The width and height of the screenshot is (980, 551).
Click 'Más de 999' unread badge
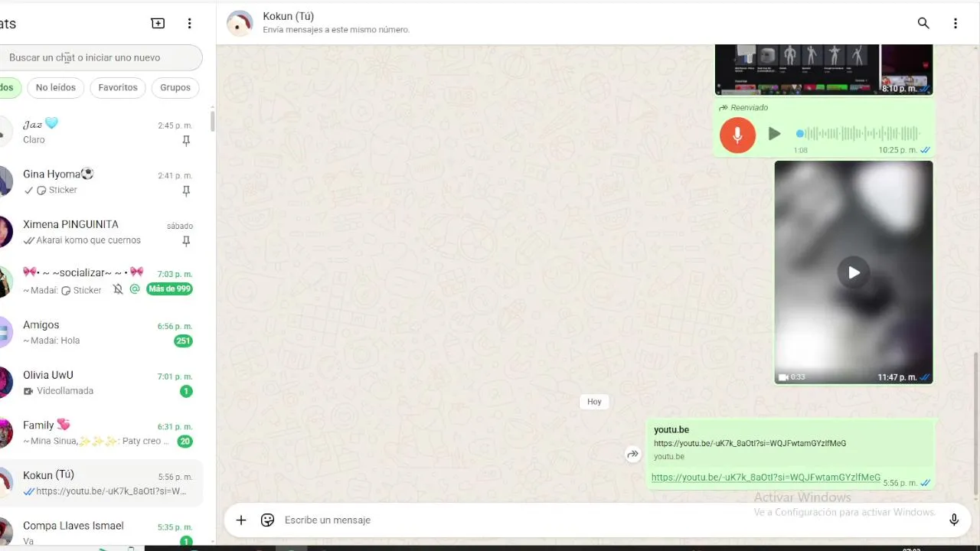169,289
